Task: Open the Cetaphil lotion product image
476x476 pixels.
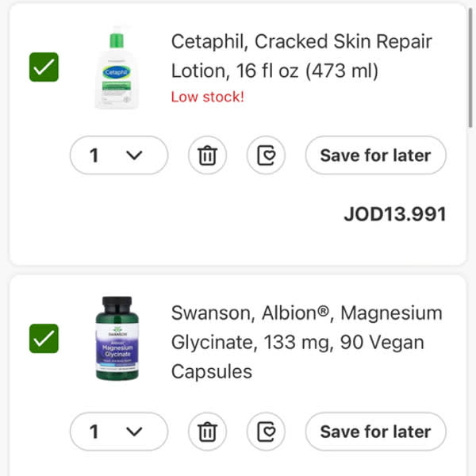Action: click(x=117, y=67)
